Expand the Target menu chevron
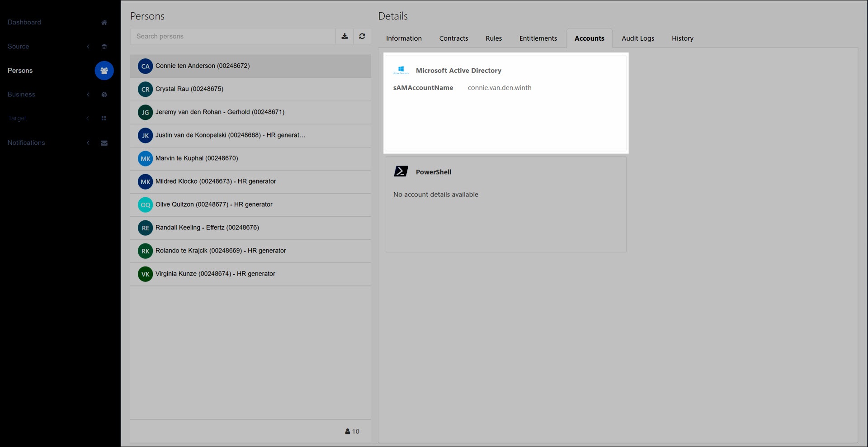This screenshot has height=447, width=868. point(88,119)
